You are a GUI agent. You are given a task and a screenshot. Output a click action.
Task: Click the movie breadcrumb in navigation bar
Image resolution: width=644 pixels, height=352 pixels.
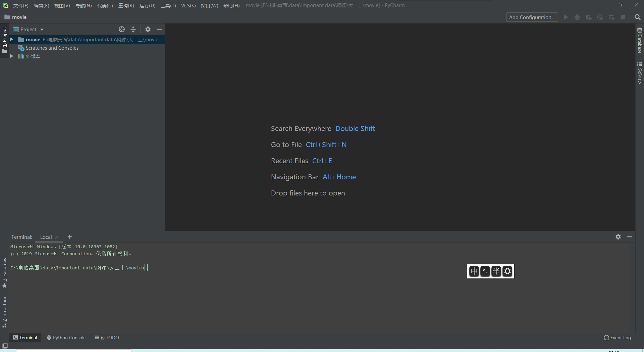[x=15, y=17]
